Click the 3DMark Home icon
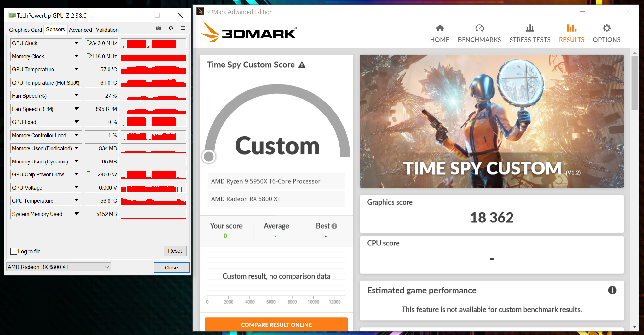This screenshot has height=335, width=644. [x=440, y=28]
